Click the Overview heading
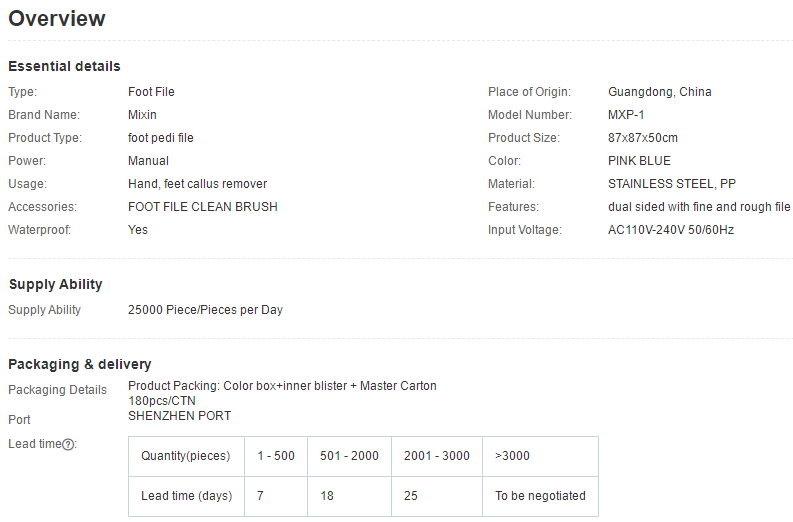The height and width of the screenshot is (522, 793). [57, 19]
